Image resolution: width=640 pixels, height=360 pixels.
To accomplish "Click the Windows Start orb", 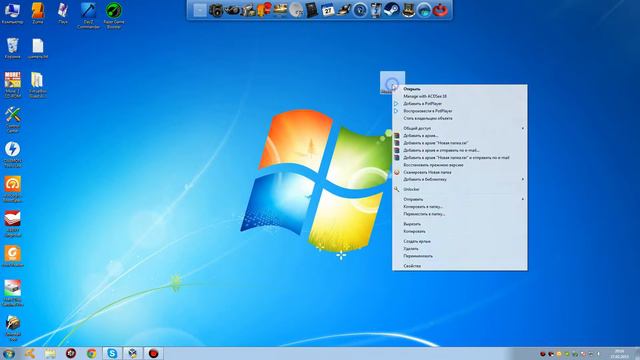I will (9, 353).
